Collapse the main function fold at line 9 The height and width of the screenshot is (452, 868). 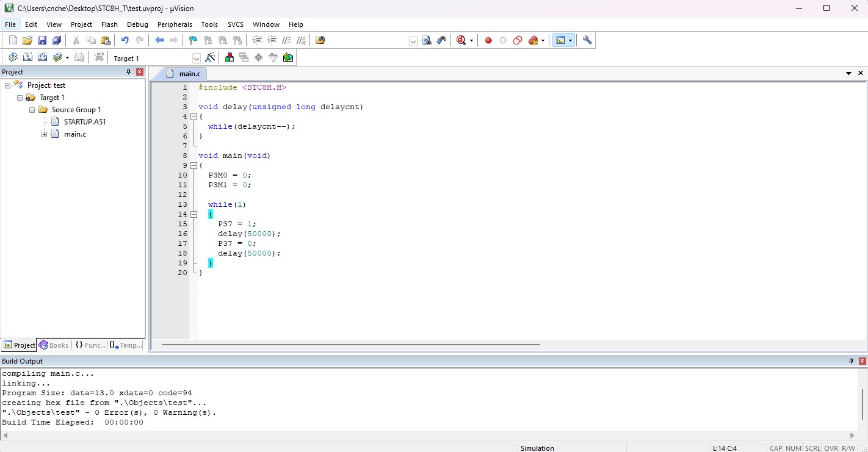[193, 165]
